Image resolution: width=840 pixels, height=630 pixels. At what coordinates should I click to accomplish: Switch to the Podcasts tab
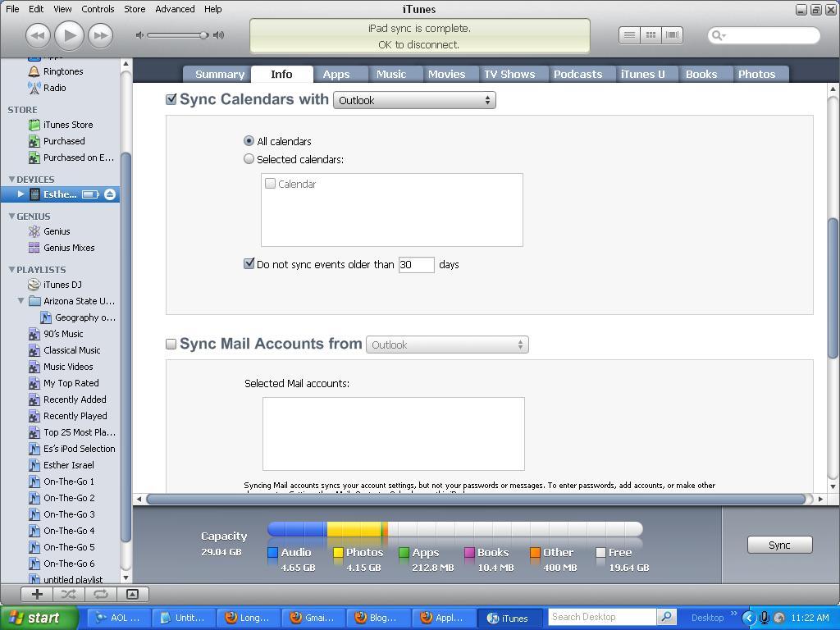coord(578,74)
